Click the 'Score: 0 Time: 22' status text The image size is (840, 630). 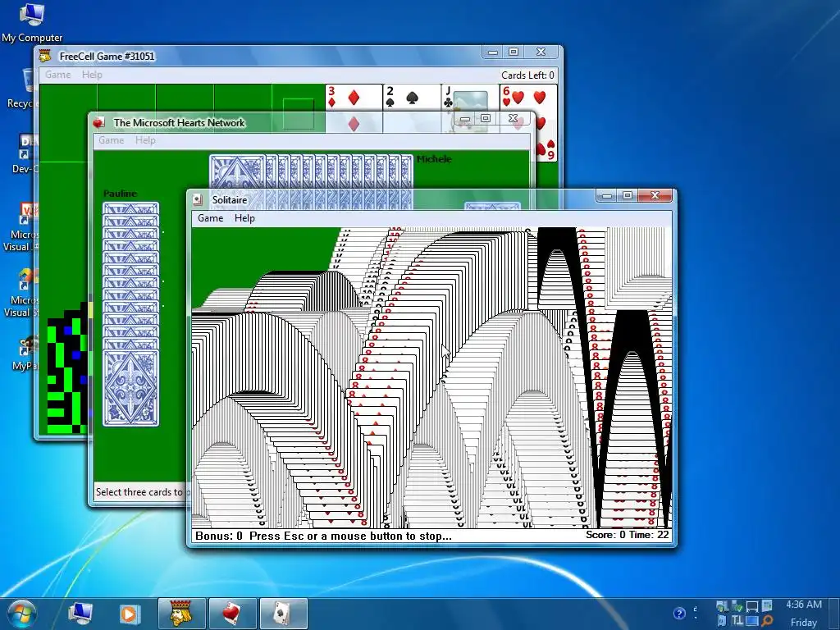(x=627, y=535)
